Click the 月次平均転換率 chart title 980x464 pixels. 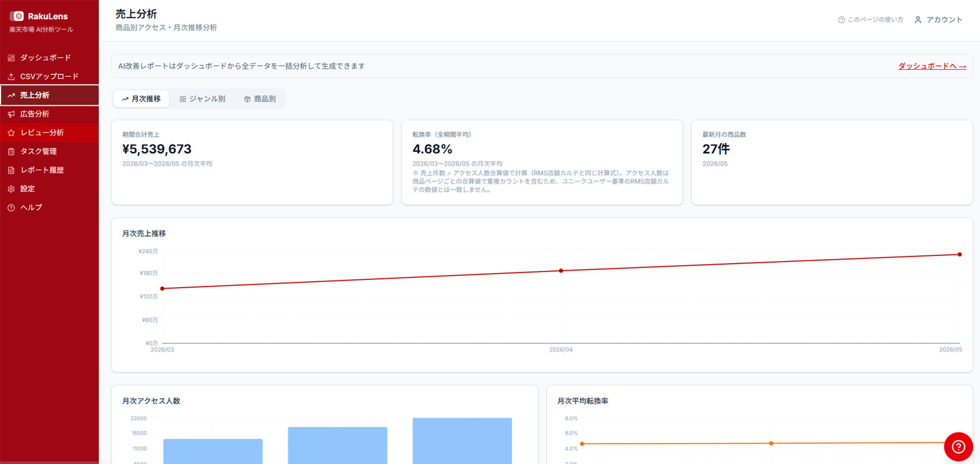coord(583,401)
